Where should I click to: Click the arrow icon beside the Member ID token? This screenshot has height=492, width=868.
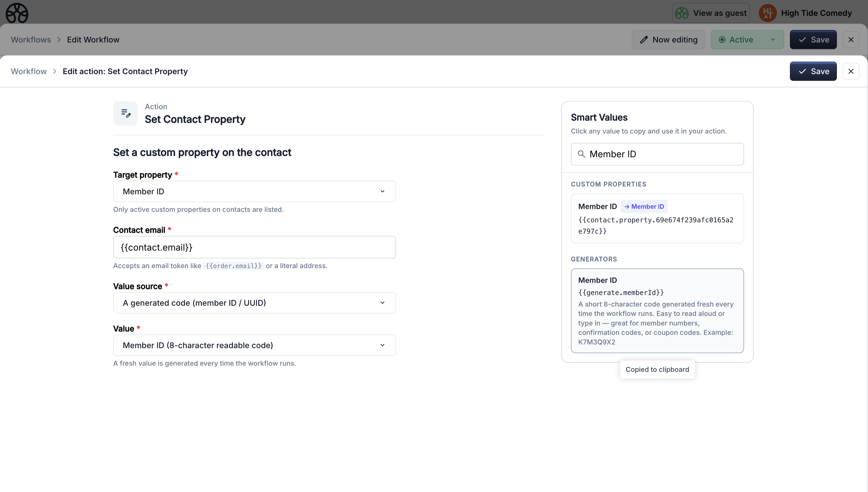click(x=627, y=206)
